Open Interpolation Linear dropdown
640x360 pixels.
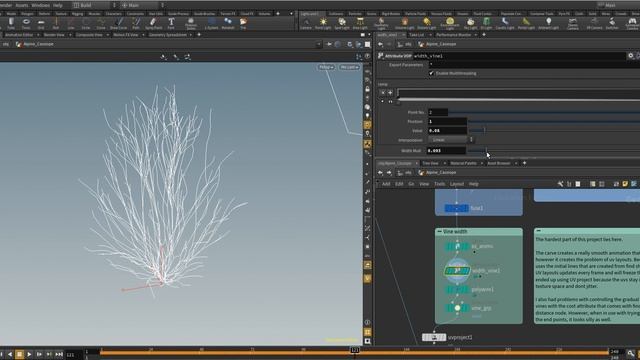451,140
